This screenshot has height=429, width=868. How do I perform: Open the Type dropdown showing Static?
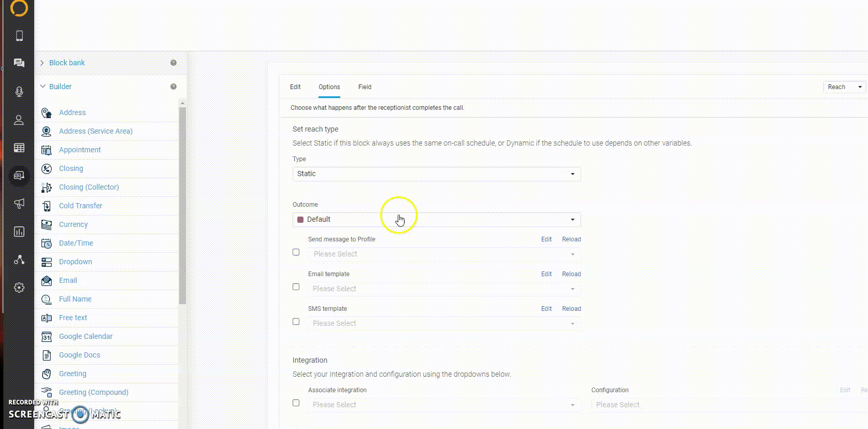coord(436,174)
